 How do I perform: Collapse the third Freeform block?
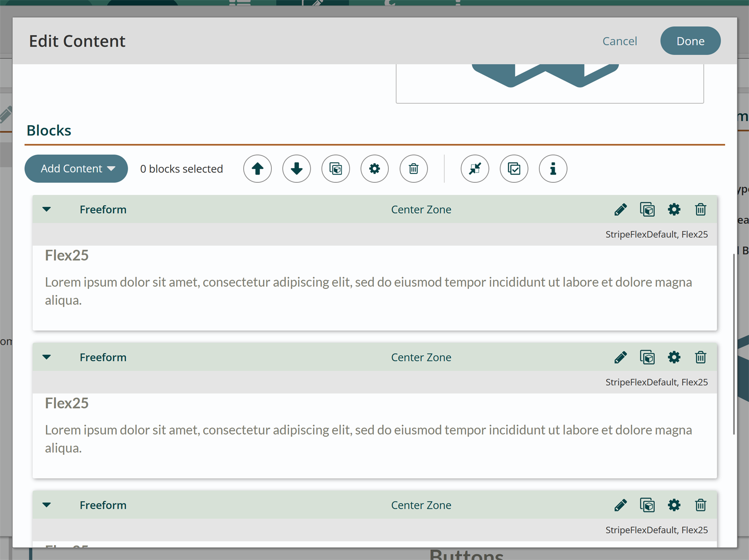(47, 505)
